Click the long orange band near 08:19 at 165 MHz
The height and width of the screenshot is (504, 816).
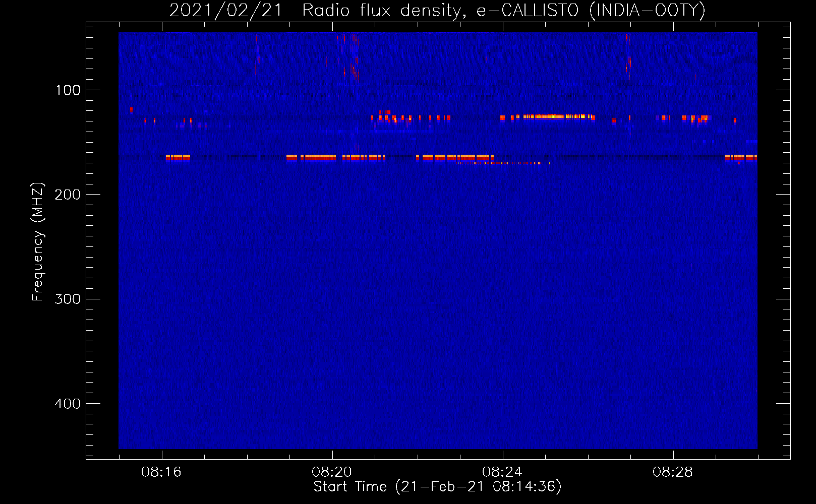click(x=311, y=157)
